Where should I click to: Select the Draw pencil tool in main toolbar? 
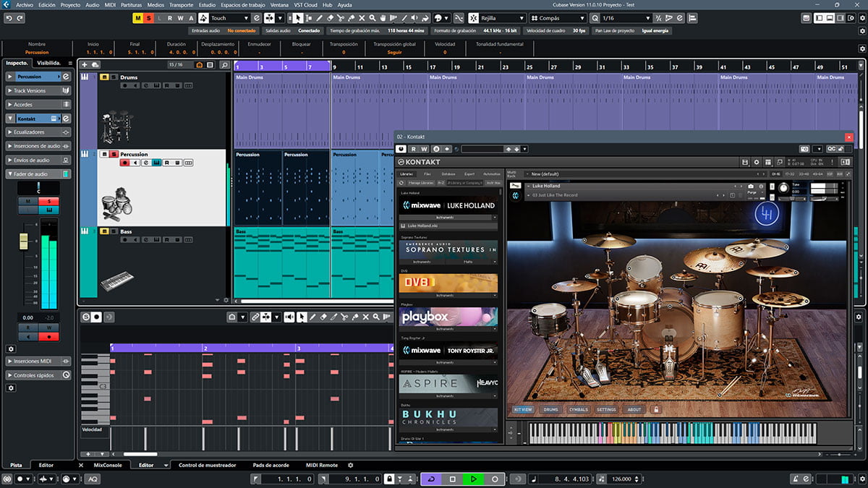click(320, 17)
